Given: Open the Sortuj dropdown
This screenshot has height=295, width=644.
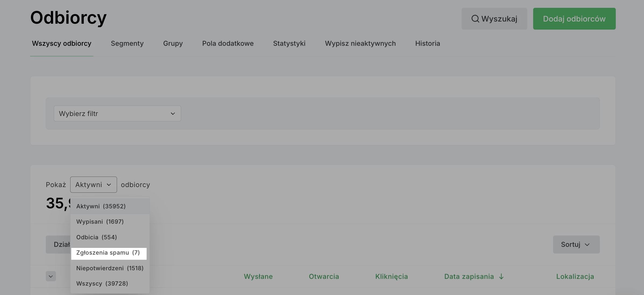Looking at the screenshot, I should click(x=576, y=244).
